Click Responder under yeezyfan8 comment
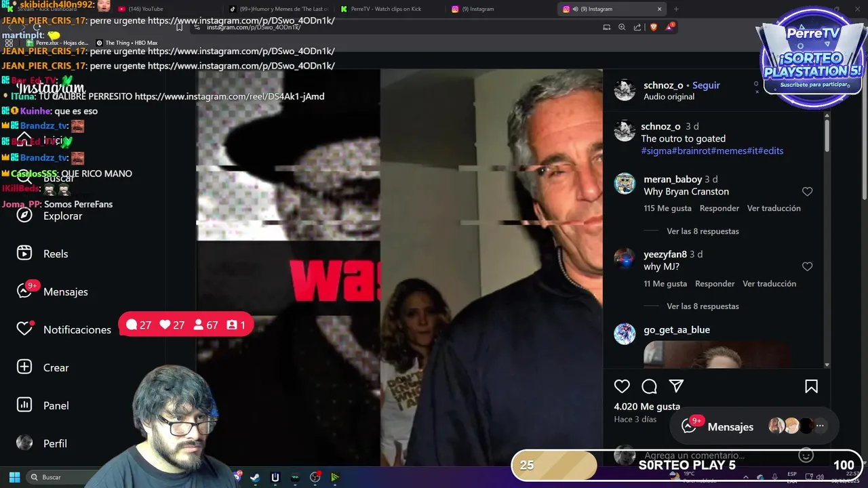868x488 pixels. tap(715, 283)
